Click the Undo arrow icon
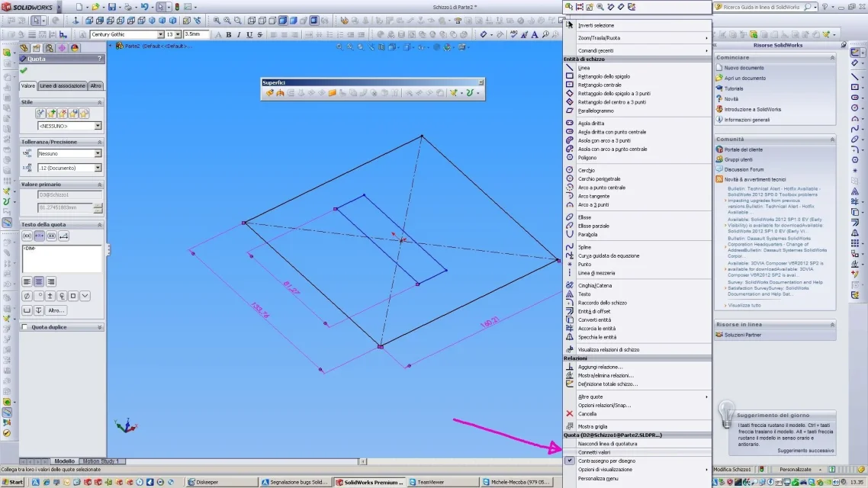 coord(144,7)
